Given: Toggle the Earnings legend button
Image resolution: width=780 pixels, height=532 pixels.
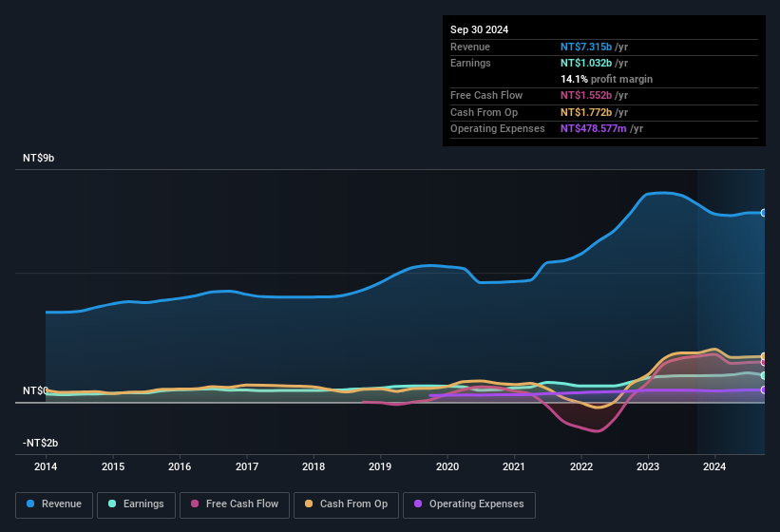Looking at the screenshot, I should tap(136, 505).
